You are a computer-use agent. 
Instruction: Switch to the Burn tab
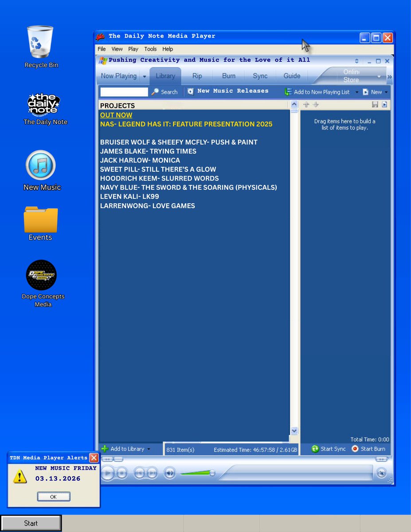[x=229, y=76]
